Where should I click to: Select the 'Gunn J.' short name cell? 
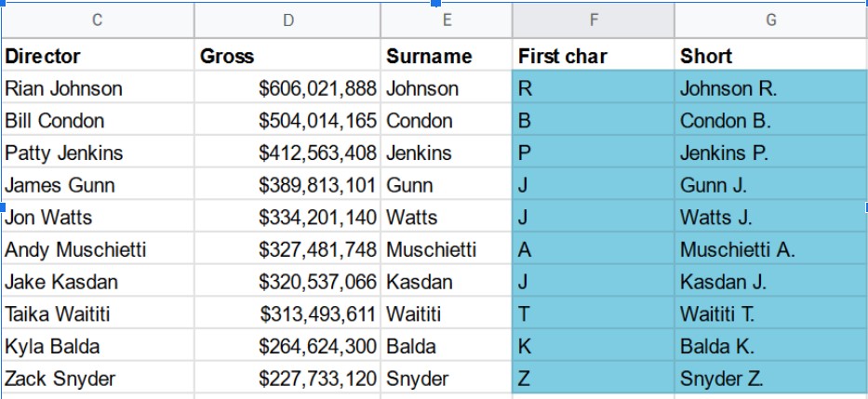pos(770,185)
